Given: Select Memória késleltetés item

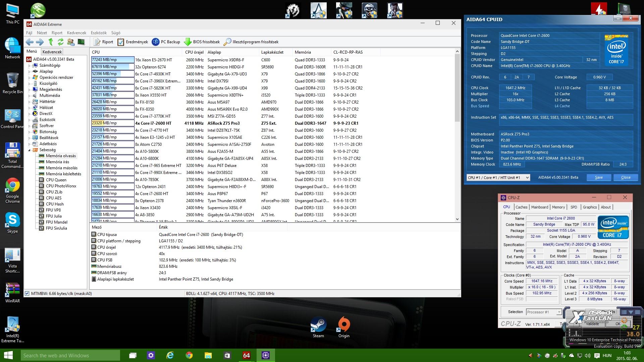Looking at the screenshot, I should coord(63,174).
